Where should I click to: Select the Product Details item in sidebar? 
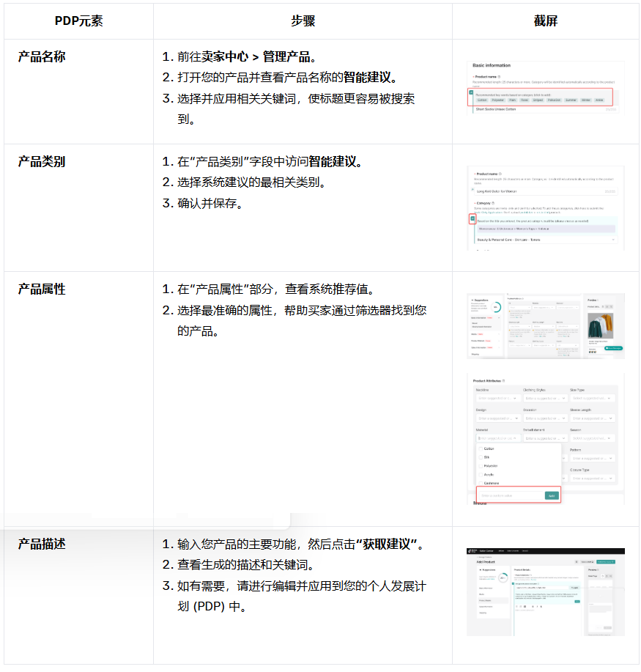[486, 600]
